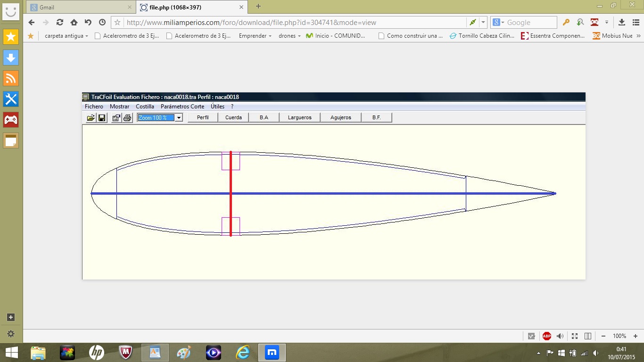Mute browser sound with the speaker icon

(x=560, y=336)
